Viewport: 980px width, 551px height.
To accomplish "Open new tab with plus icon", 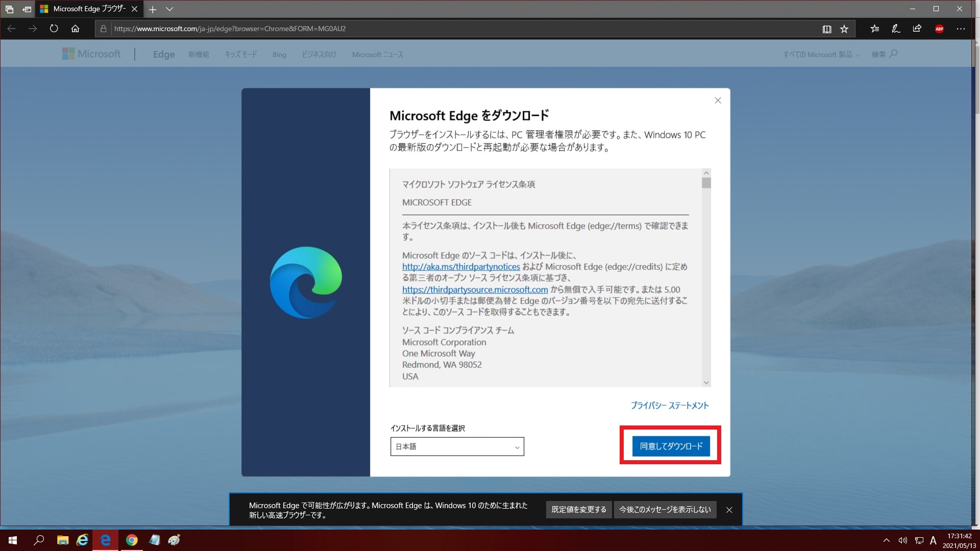I will pyautogui.click(x=153, y=9).
